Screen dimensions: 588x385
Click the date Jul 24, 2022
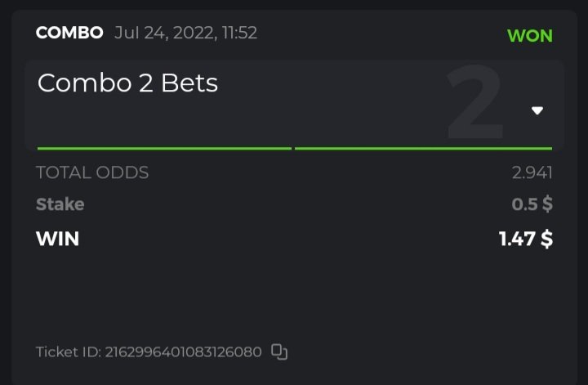tap(170, 33)
